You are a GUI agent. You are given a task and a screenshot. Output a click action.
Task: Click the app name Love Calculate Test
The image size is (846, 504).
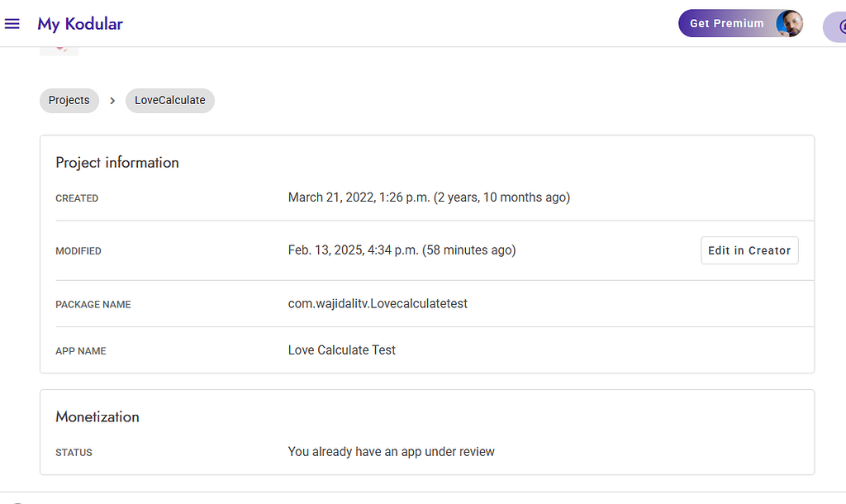pos(341,349)
